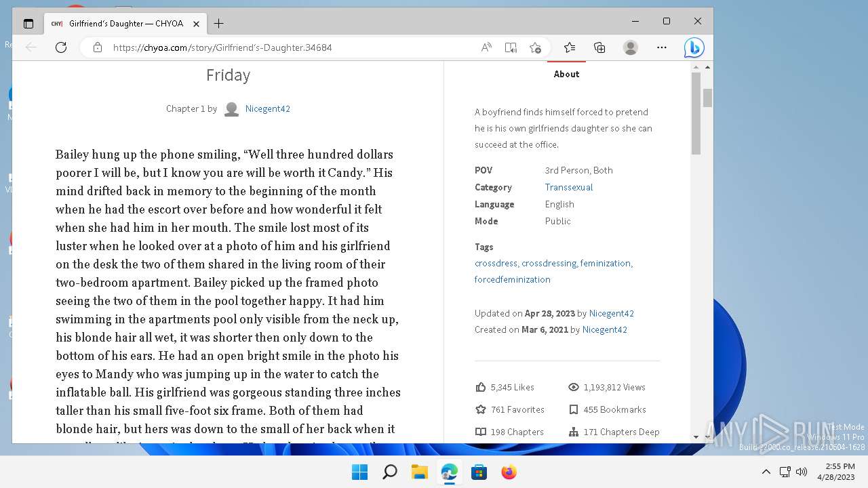Open the Transsexual category link
Screen dimensions: 868x488
(569, 187)
